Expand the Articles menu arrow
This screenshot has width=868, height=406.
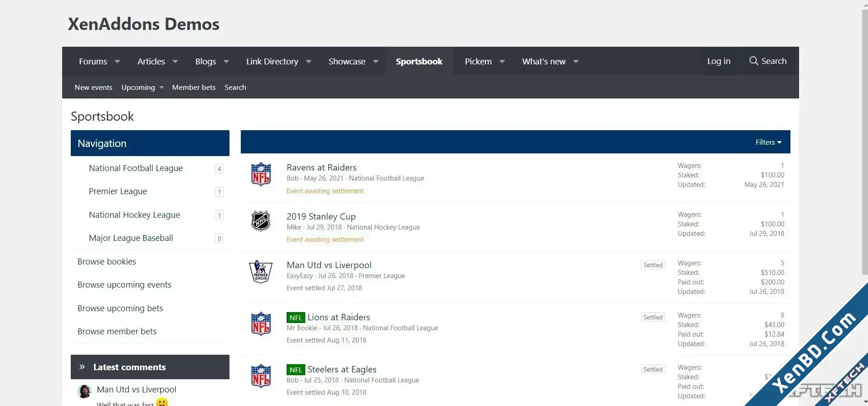(176, 62)
